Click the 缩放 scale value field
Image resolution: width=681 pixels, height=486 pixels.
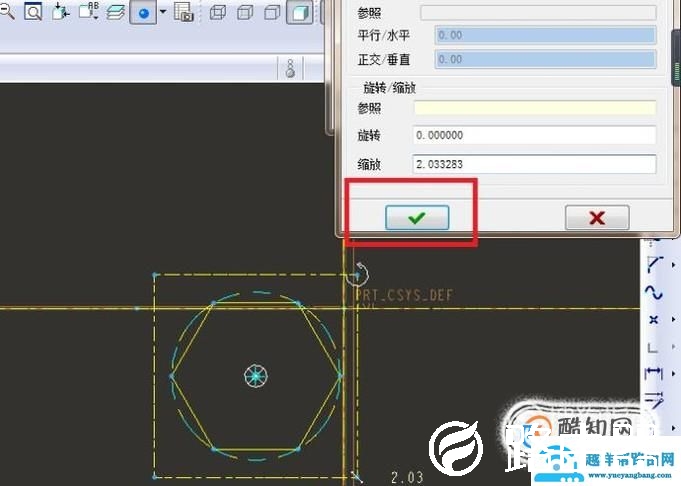534,164
